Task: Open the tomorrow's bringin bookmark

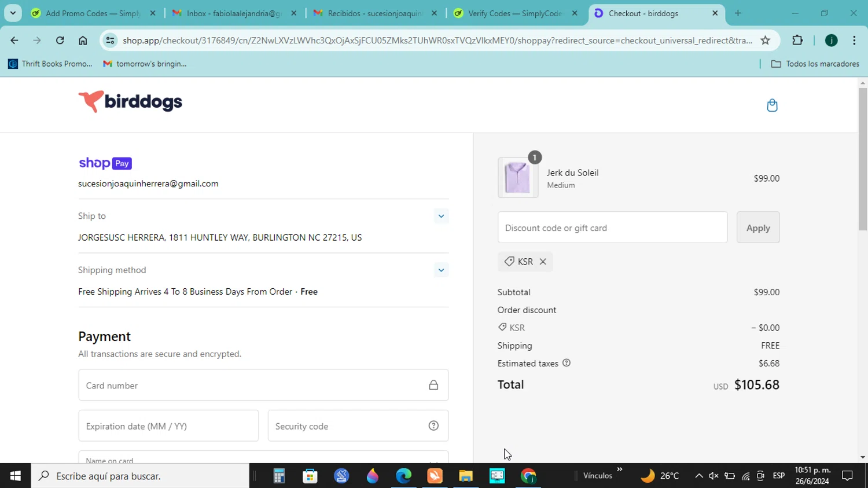Action: tap(145, 64)
